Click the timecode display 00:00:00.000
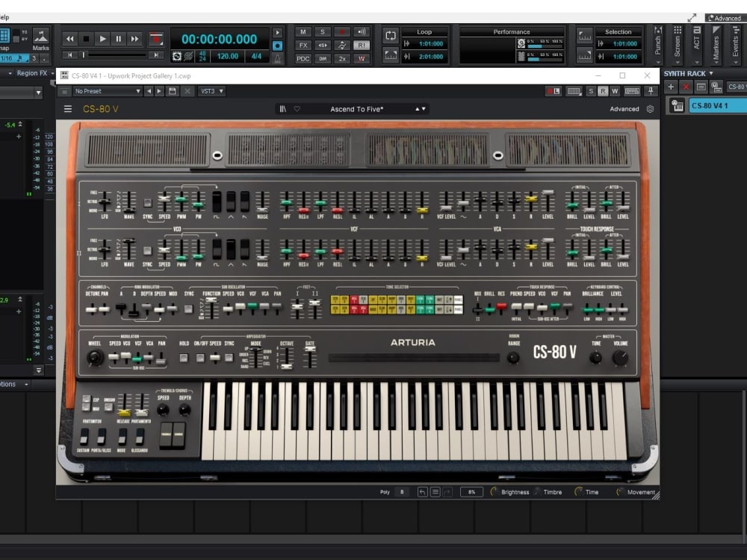The image size is (747, 560). (x=219, y=39)
